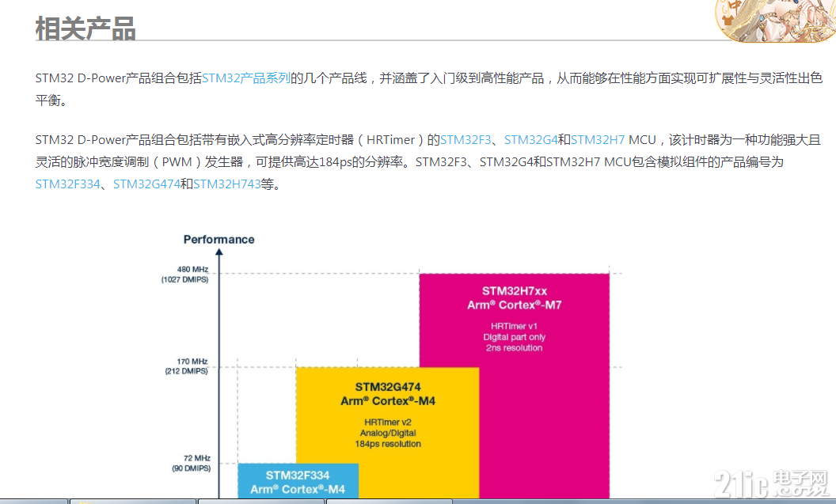Click STM32G474 title in yellow block
This screenshot has width=836, height=504.
click(x=388, y=388)
